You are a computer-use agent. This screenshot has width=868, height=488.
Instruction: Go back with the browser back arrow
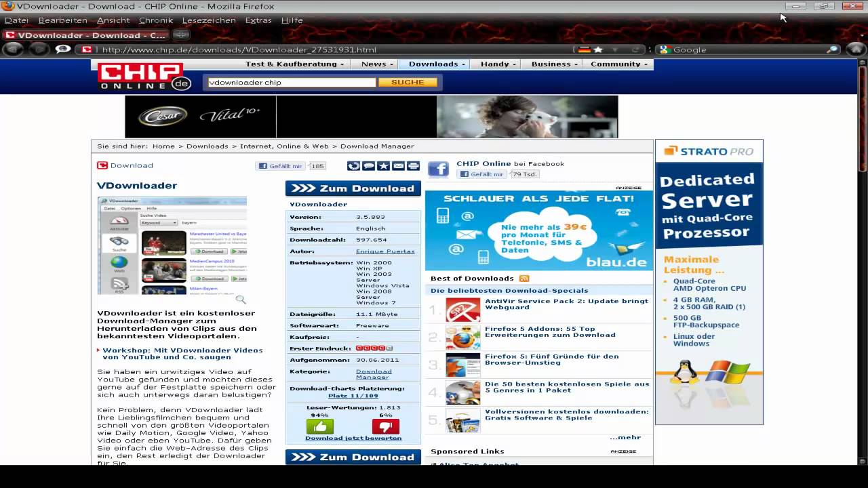[14, 49]
